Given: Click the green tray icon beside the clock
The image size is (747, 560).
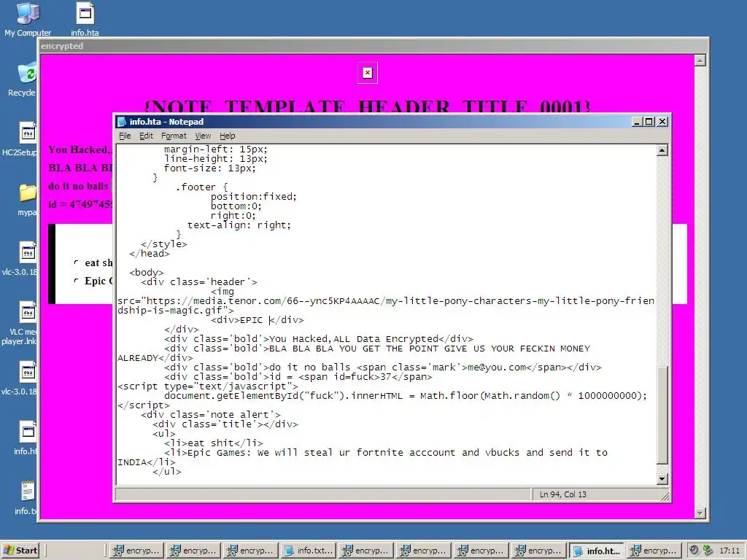Looking at the screenshot, I should pos(708,550).
